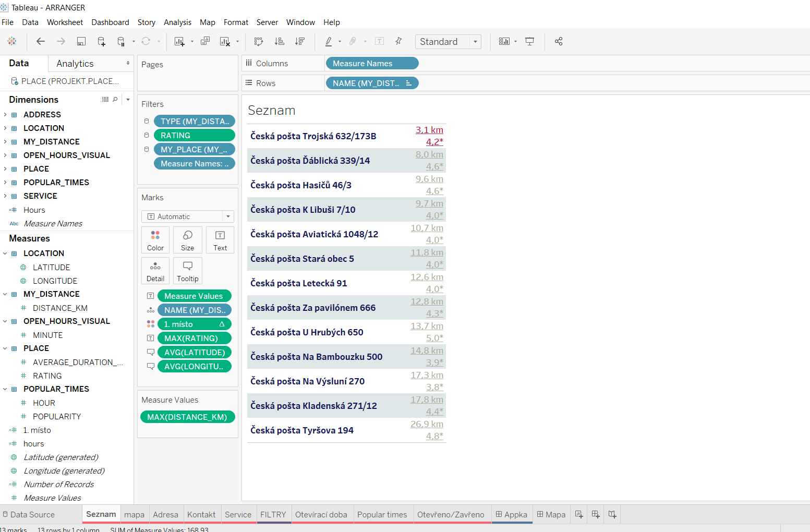Click the AVG(LATITUDE) tooltip pill

point(195,352)
